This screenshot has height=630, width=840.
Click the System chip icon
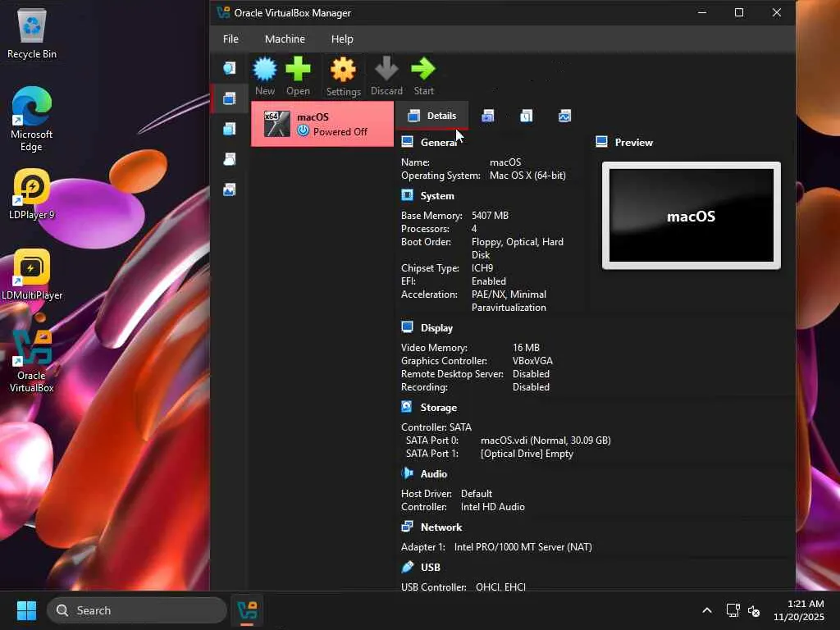pyautogui.click(x=407, y=195)
